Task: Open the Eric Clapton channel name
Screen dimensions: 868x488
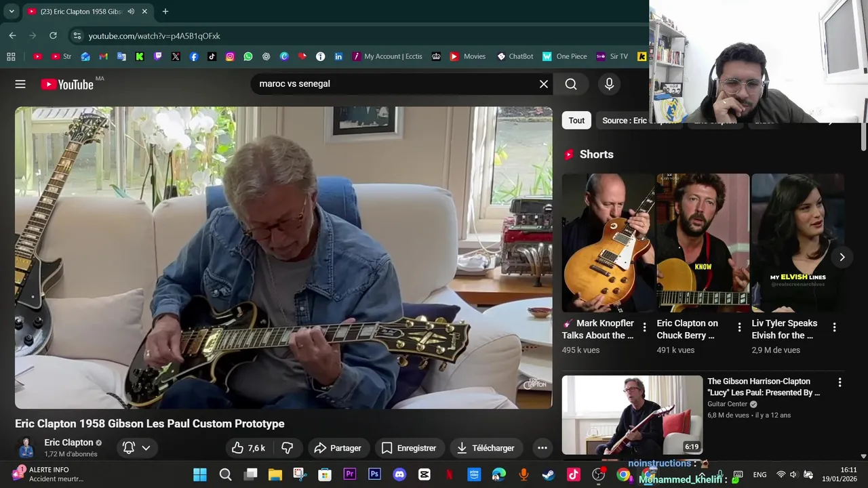Action: (x=68, y=443)
